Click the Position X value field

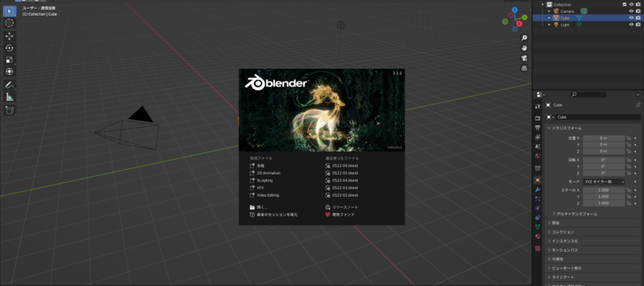click(x=603, y=138)
